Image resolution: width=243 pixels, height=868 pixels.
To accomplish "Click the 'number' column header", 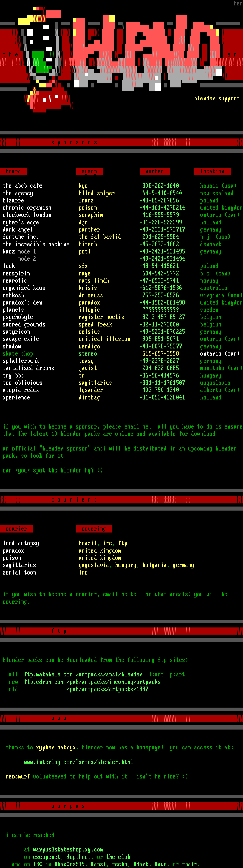I will tap(155, 171).
